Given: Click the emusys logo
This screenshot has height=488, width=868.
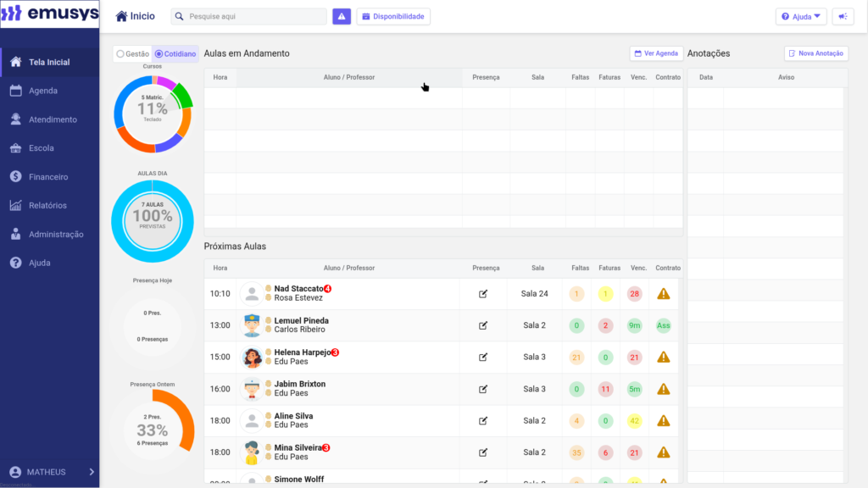Looking at the screenshot, I should point(49,14).
